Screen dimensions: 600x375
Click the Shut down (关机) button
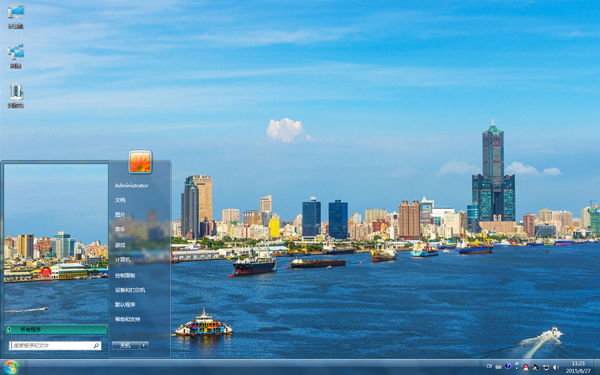pyautogui.click(x=126, y=346)
